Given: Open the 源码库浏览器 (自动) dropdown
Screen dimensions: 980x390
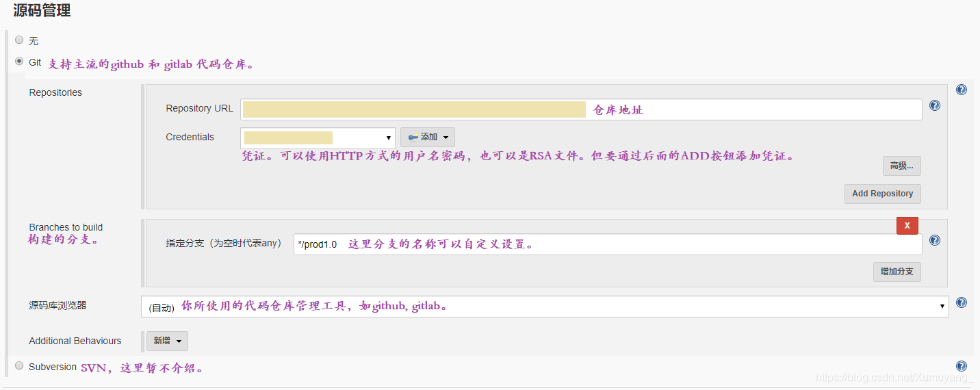Looking at the screenshot, I should 545,307.
